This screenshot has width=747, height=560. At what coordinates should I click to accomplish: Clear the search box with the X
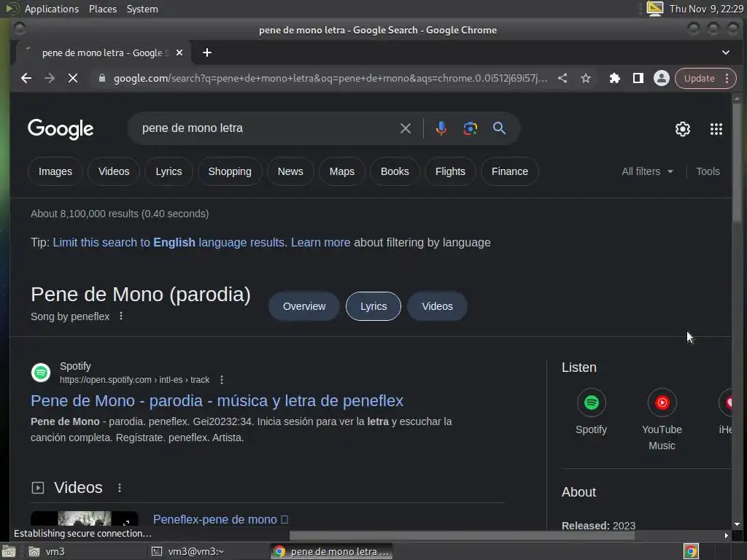406,128
